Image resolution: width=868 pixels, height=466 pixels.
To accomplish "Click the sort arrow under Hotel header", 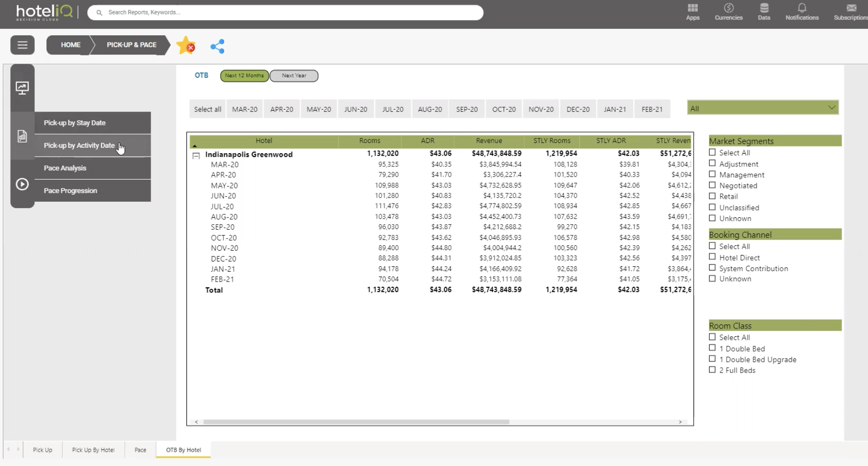I will (x=195, y=146).
